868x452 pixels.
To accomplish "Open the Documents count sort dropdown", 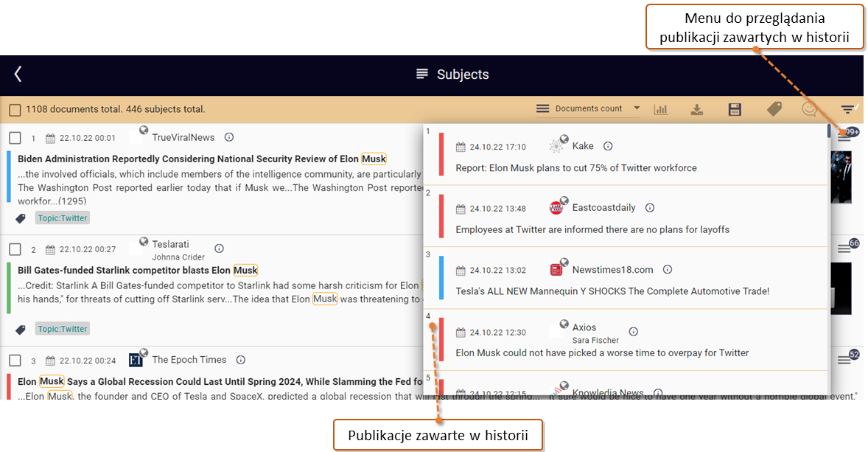I will point(588,108).
